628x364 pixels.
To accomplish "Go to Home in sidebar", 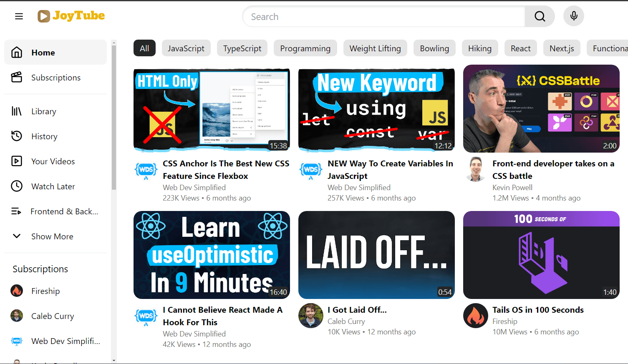I will [55, 52].
